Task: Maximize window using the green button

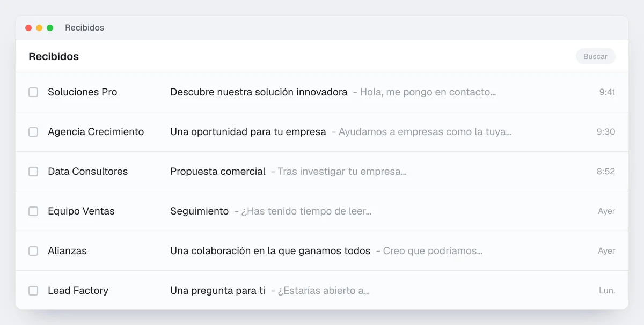Action: (50, 28)
